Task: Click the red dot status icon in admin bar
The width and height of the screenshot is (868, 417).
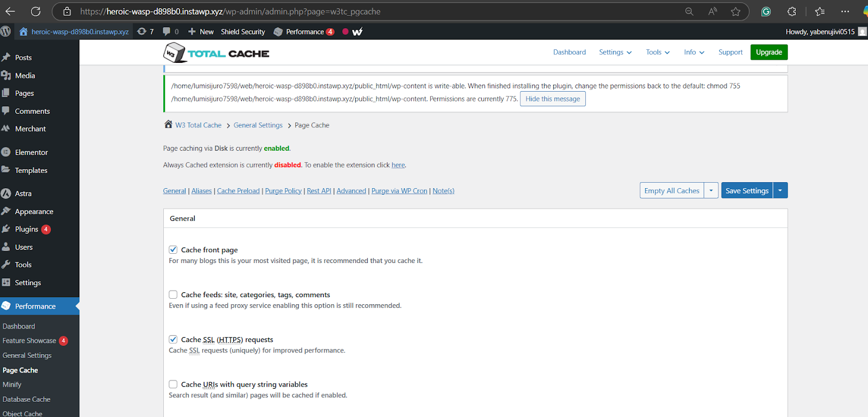Action: [345, 31]
